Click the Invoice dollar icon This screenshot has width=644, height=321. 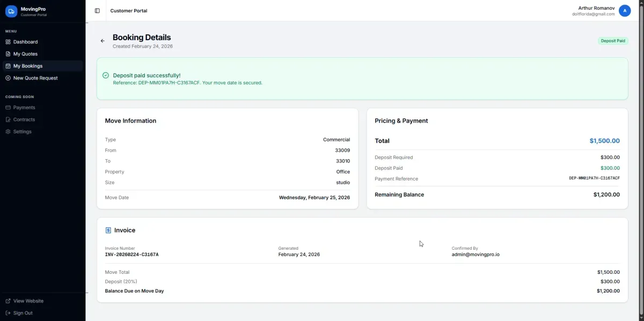point(108,230)
